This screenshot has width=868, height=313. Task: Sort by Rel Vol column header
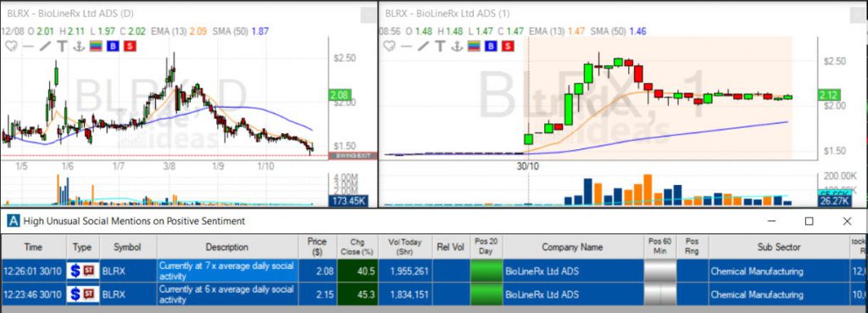[x=451, y=247]
